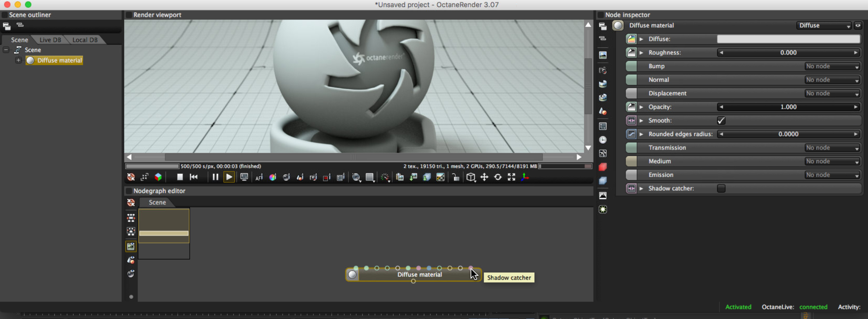868x319 pixels.
Task: Click the nodegraph minimap thumbnail
Action: [x=164, y=234]
